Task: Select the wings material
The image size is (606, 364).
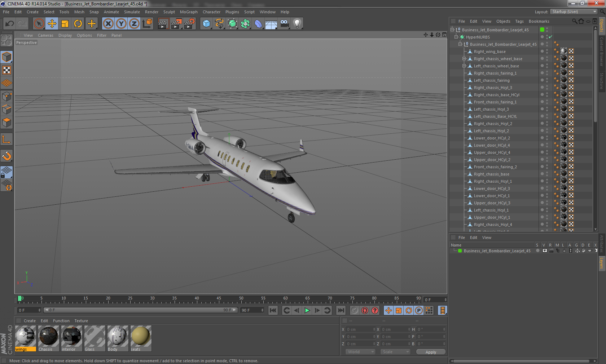Action: point(25,338)
